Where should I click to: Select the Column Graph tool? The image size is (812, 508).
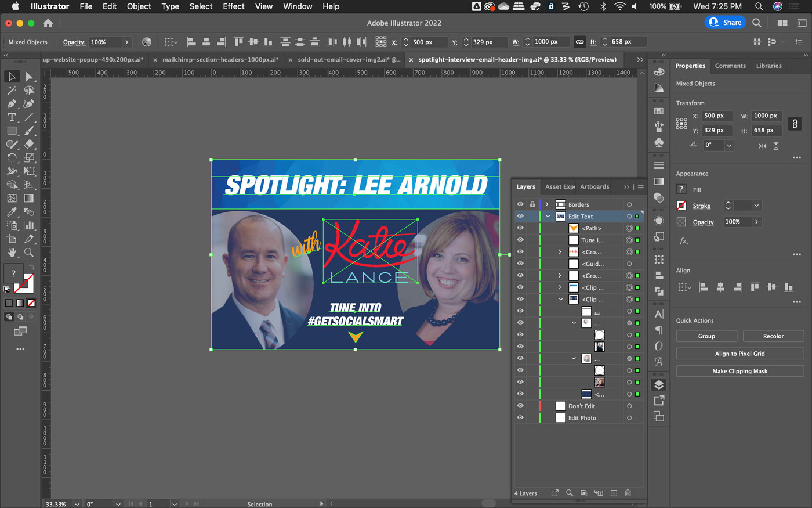(x=29, y=225)
